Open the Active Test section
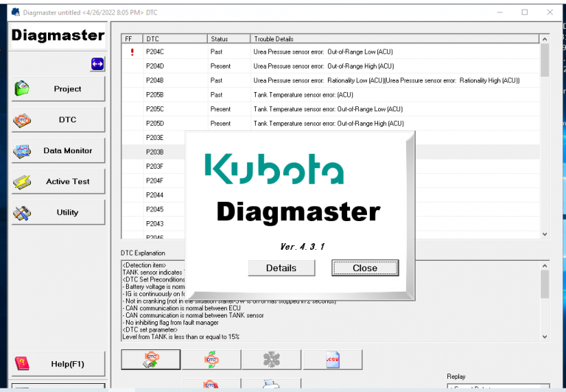This screenshot has height=392, width=566. 58,181
